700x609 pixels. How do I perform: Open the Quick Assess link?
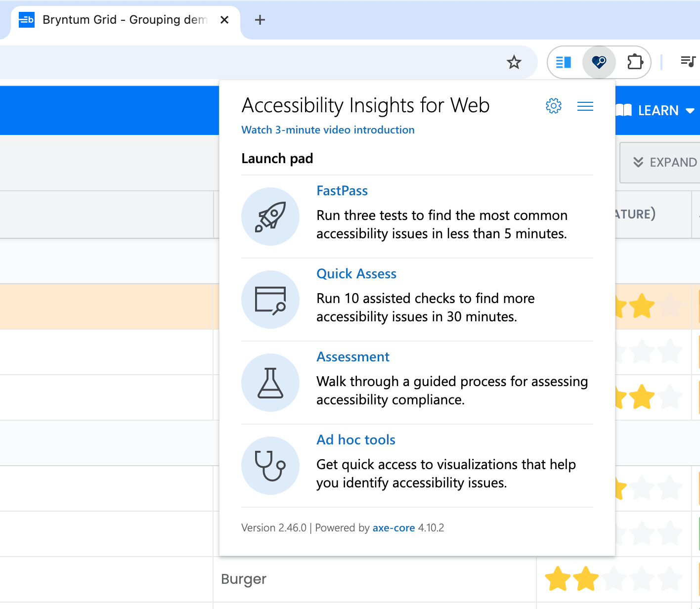356,274
